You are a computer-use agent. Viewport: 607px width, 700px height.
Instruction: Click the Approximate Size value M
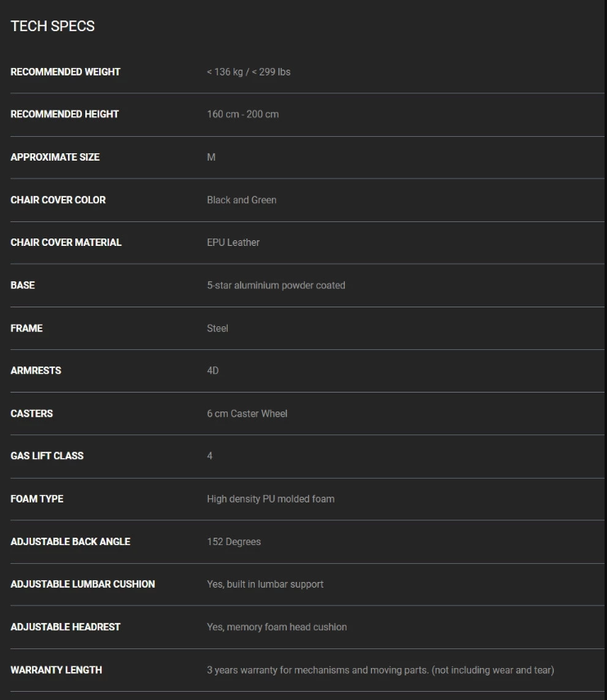click(211, 157)
